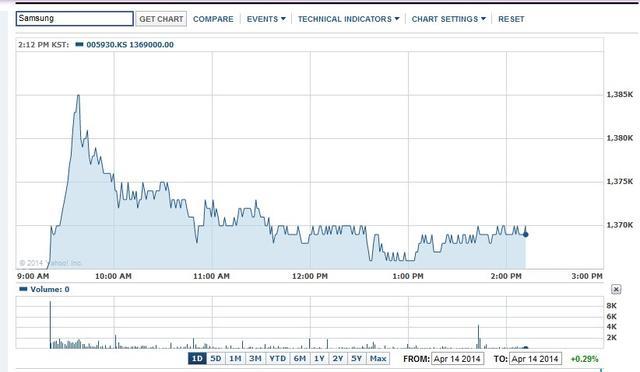
Task: Click the 9:00 AM time axis label
Action: point(33,276)
